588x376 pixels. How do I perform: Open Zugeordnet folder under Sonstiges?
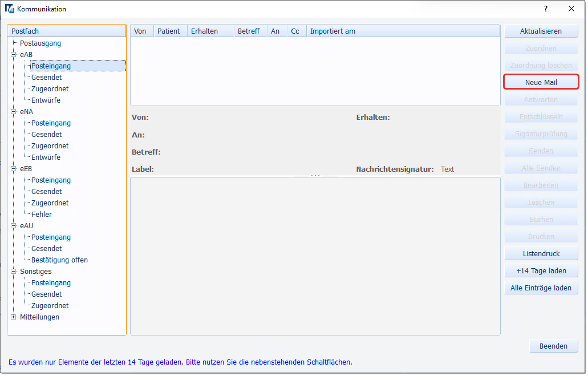(x=50, y=306)
